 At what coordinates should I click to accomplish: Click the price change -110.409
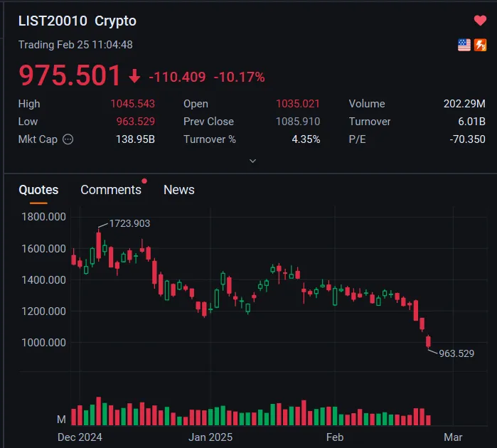177,77
